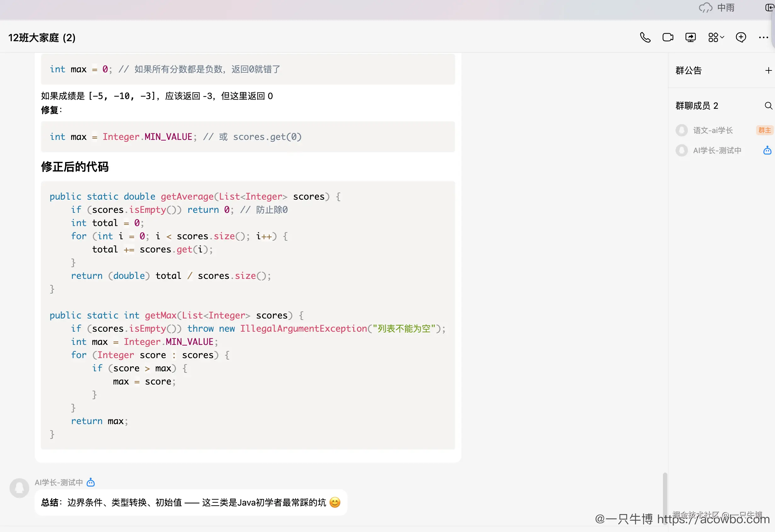Screen dimensions: 775x532
Task: Click the robot icon beside AI学长-测试中 member
Action: (767, 150)
